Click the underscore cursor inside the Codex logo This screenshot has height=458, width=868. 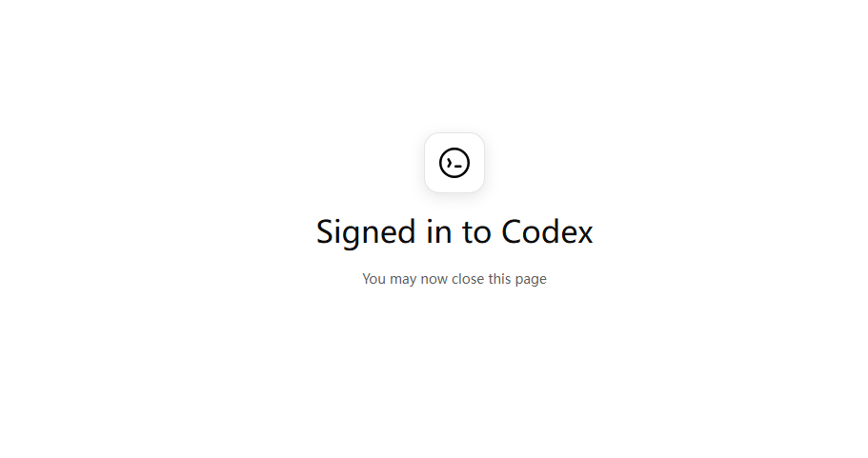458,166
